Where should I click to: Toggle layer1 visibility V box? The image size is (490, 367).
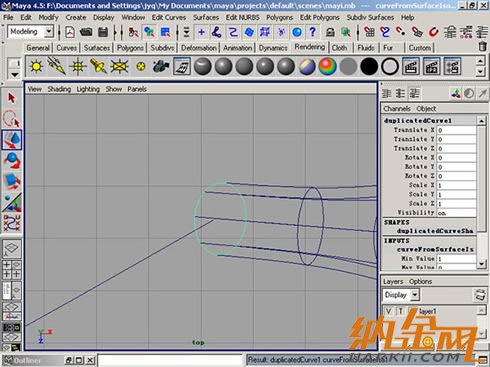[389, 311]
